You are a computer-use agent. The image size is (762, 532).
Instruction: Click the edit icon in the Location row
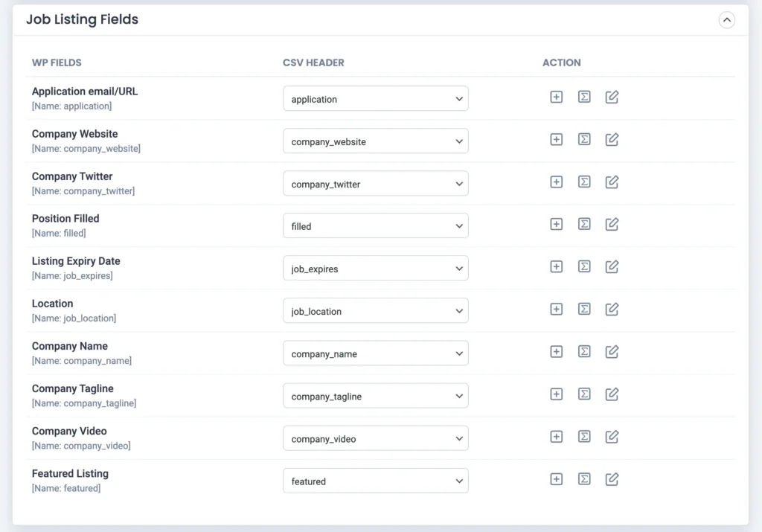612,309
